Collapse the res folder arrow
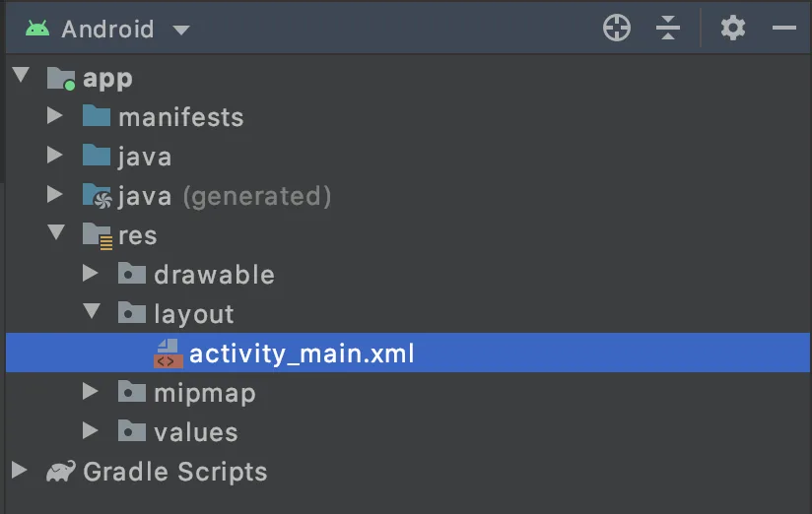The height and width of the screenshot is (514, 812). click(56, 232)
